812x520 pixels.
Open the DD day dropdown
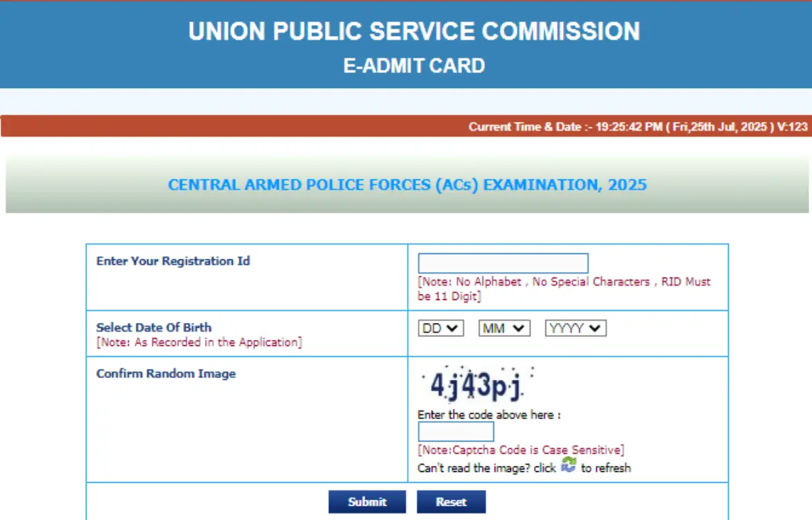coord(441,328)
